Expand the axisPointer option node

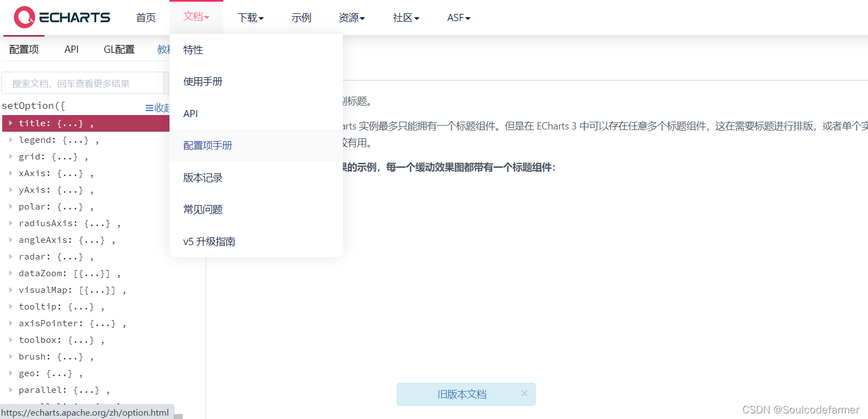tap(11, 323)
